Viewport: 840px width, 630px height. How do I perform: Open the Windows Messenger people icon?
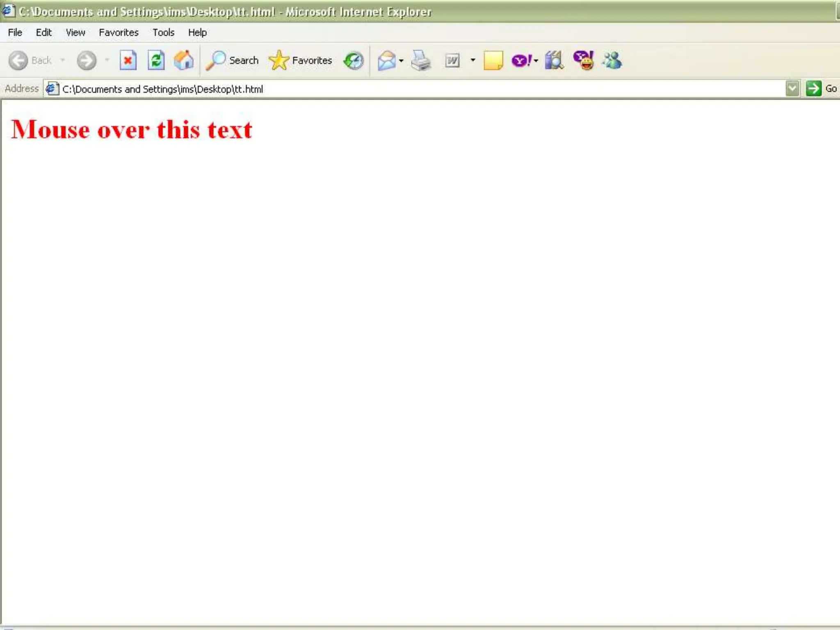[612, 61]
